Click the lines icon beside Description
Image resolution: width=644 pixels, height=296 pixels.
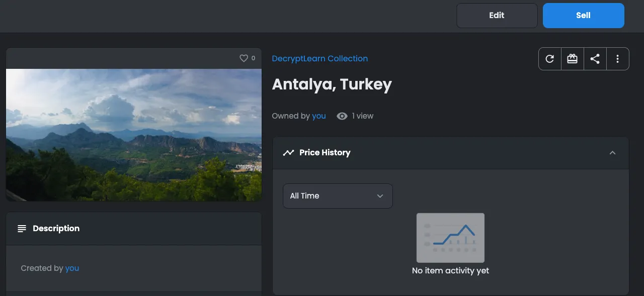[22, 229]
